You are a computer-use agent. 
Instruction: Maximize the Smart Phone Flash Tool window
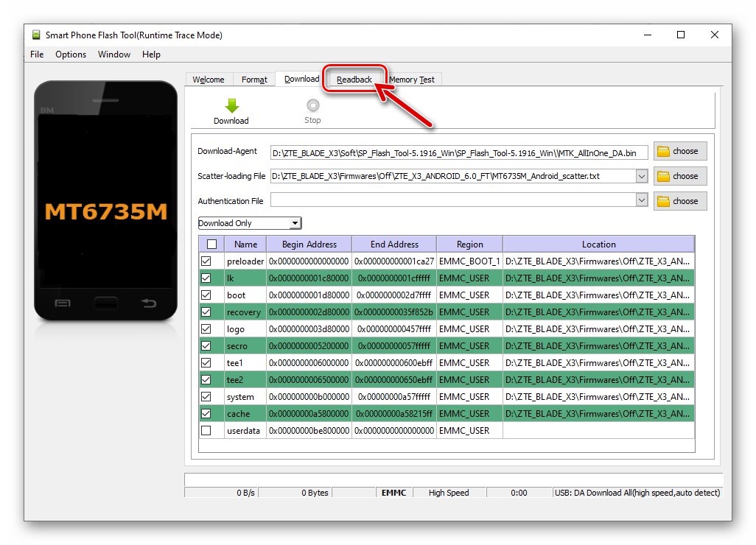click(x=681, y=35)
